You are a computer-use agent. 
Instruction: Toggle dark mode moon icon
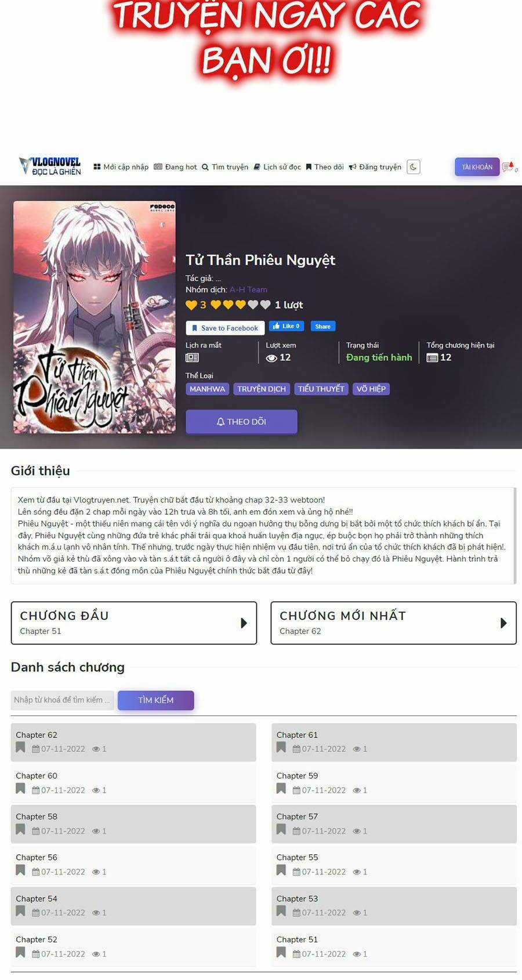click(x=413, y=167)
